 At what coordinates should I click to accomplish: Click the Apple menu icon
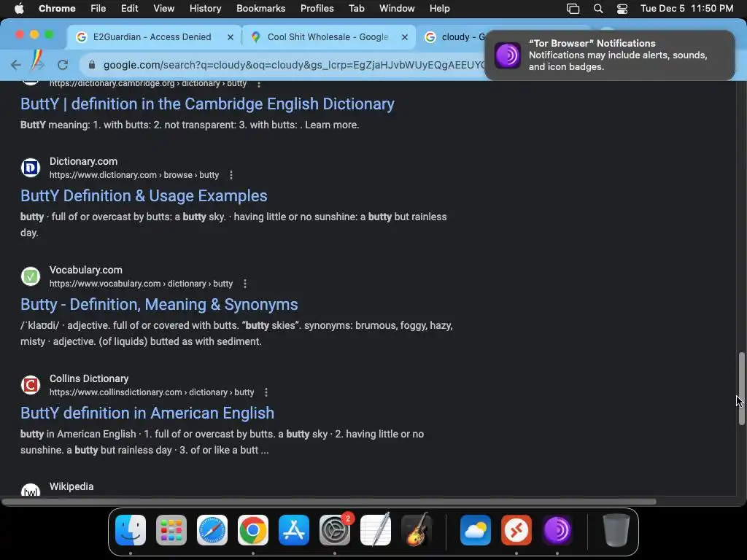[x=19, y=8]
